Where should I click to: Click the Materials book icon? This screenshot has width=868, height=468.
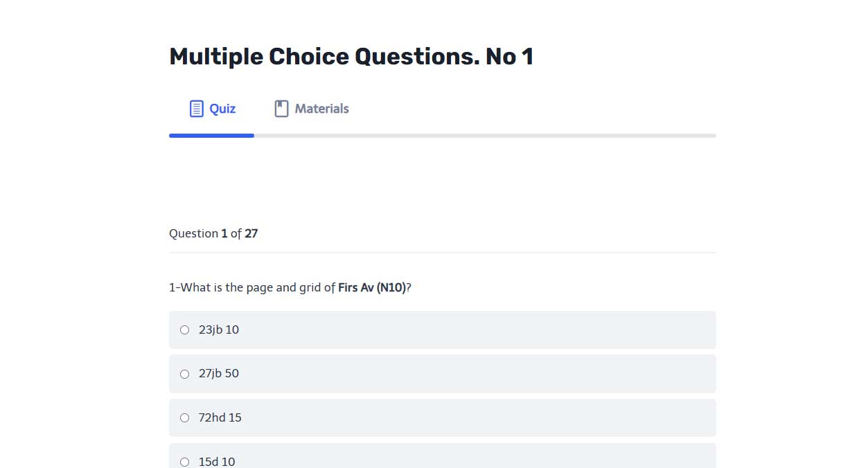pos(281,109)
